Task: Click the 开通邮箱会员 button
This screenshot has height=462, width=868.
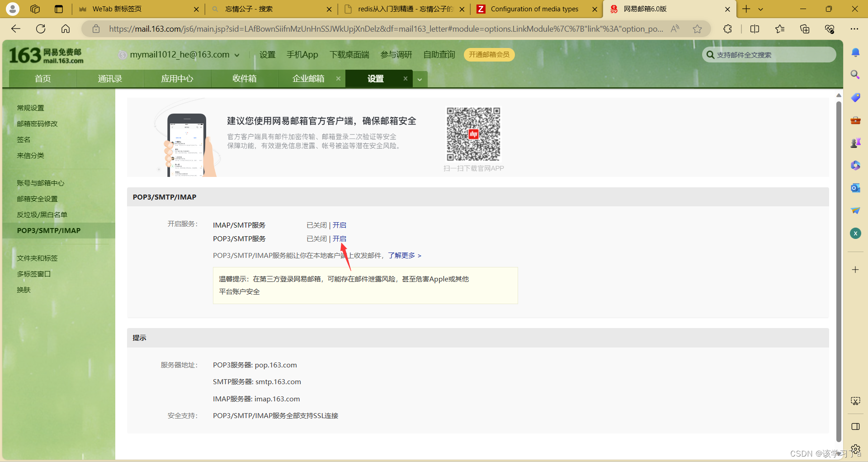Action: [x=489, y=55]
